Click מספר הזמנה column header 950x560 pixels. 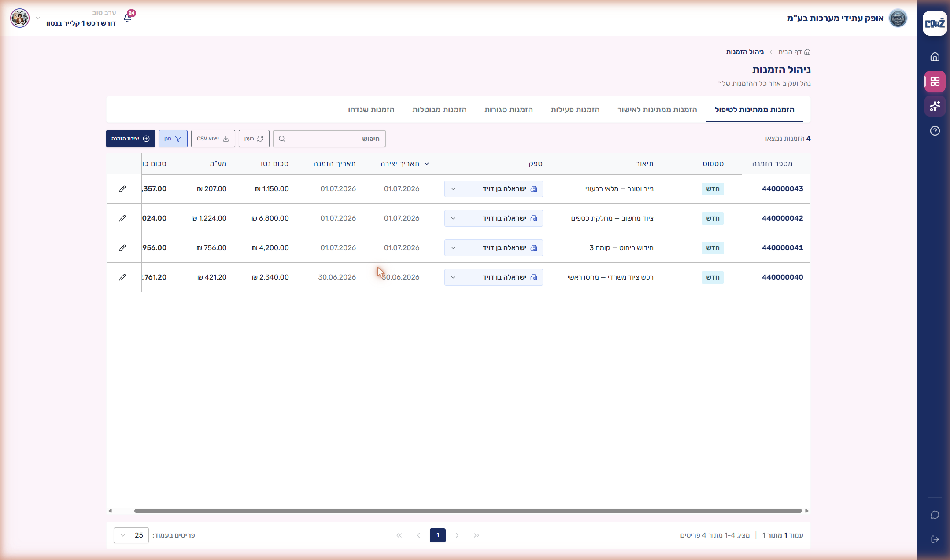[772, 164]
